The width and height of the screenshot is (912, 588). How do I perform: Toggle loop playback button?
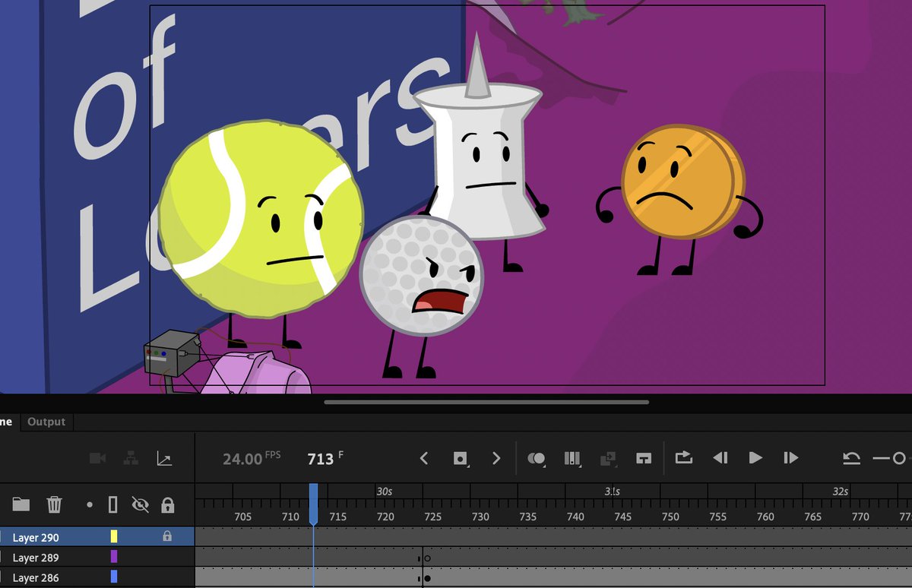pos(683,457)
